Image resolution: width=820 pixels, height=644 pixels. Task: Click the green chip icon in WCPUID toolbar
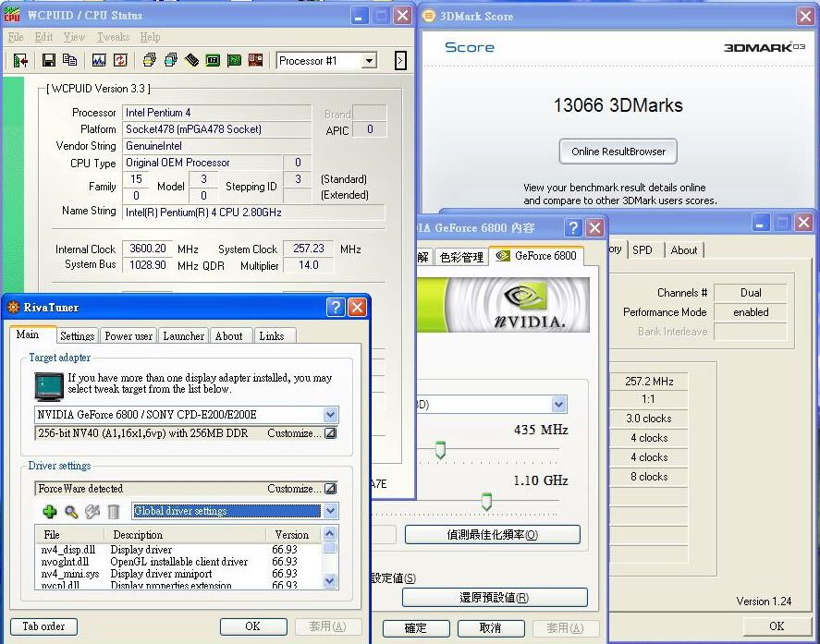tap(213, 61)
